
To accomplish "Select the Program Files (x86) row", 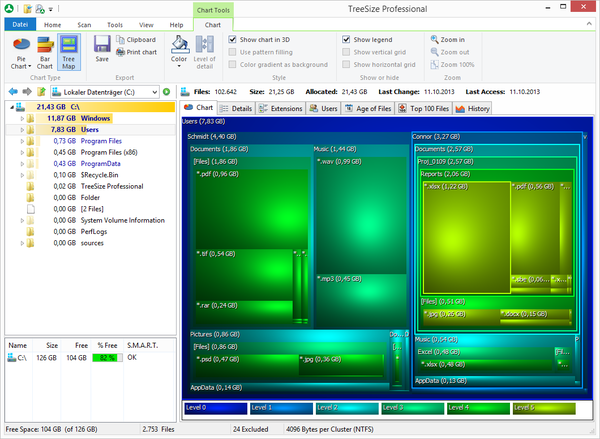I will pos(90,152).
